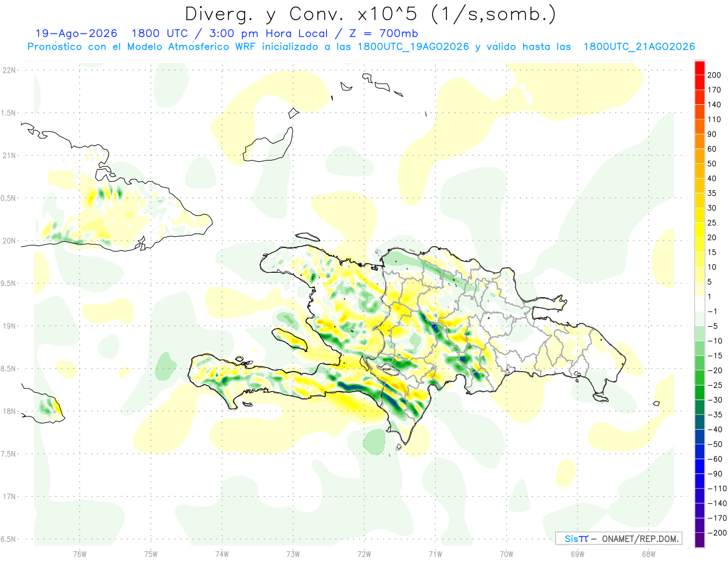Click the colorbar label '15'
This screenshot has height=562, width=728.
pos(712,252)
